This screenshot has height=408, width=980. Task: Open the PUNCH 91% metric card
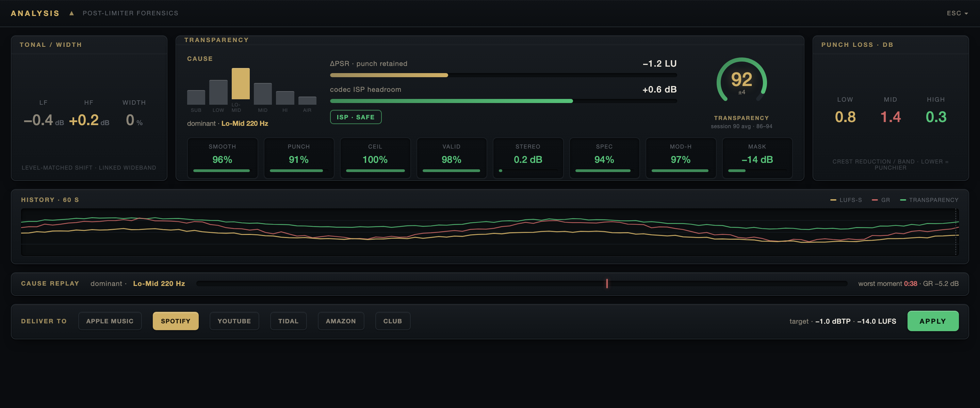click(299, 158)
